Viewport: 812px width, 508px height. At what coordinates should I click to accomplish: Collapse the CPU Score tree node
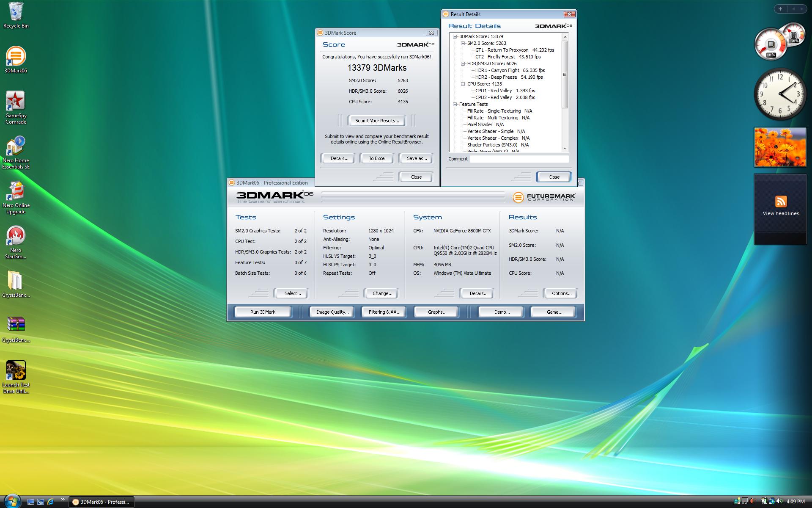463,84
